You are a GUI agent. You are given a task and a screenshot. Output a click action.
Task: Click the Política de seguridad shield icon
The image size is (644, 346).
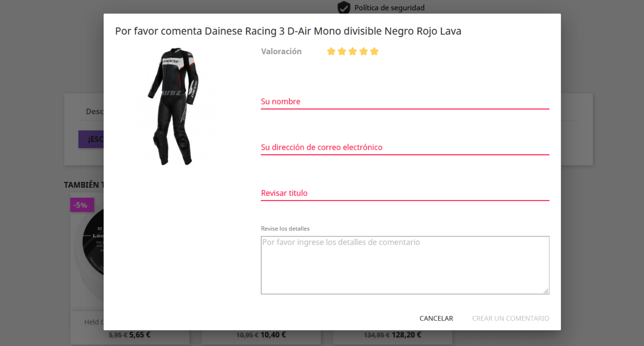click(x=344, y=8)
